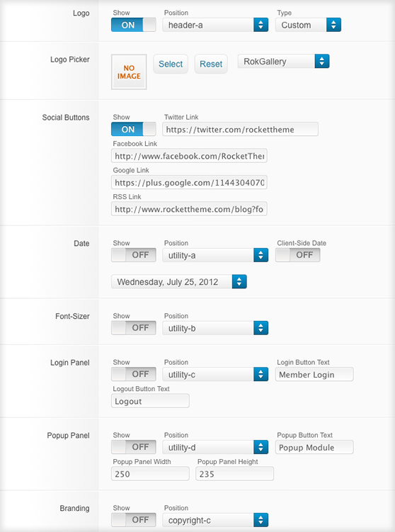Click the Login Button Text Member Login field

click(314, 374)
